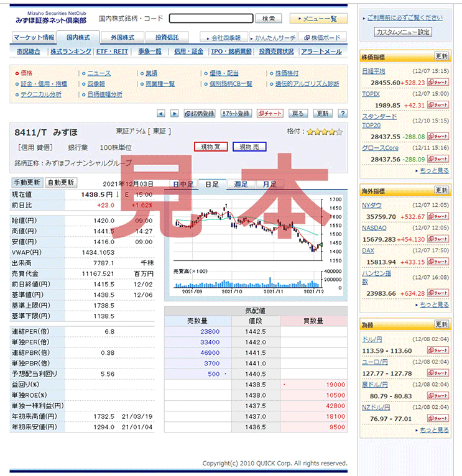Image resolution: width=462 pixels, height=476 pixels.
Task: Select the 日足 chart tab
Action: pos(212,185)
